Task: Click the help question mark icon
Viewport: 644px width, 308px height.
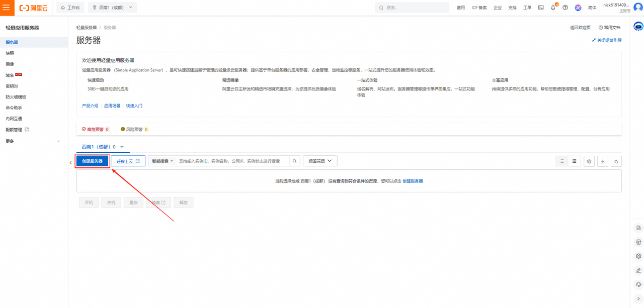Action: click(x=565, y=8)
